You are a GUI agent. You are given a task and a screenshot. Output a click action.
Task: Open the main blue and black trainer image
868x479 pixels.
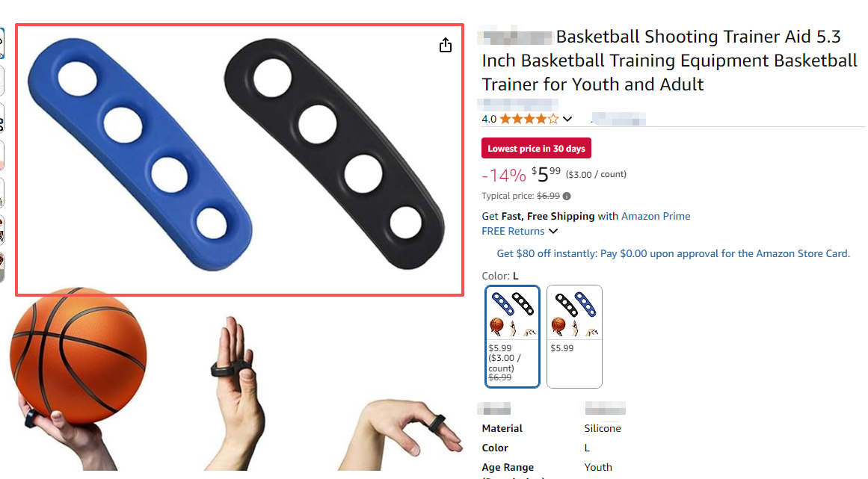[239, 160]
